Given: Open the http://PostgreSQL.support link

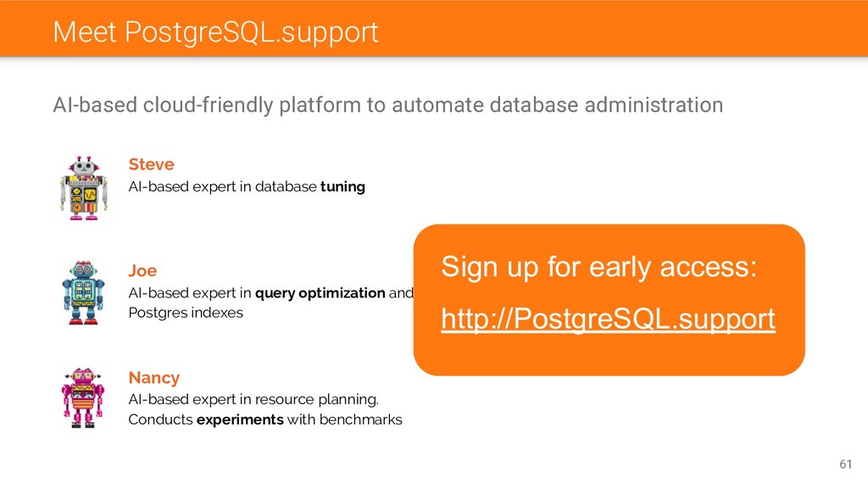Looking at the screenshot, I should [608, 319].
